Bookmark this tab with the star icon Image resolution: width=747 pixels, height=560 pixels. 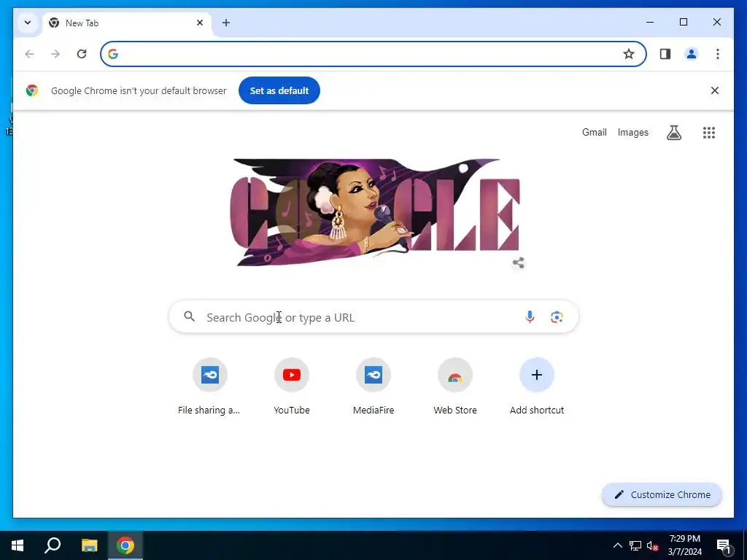629,54
